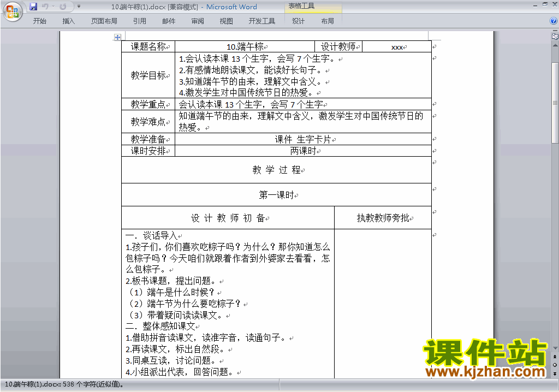The image size is (559, 392).
Task: Expand the Customize Quick Access Toolbar arrow
Action: click(79, 7)
